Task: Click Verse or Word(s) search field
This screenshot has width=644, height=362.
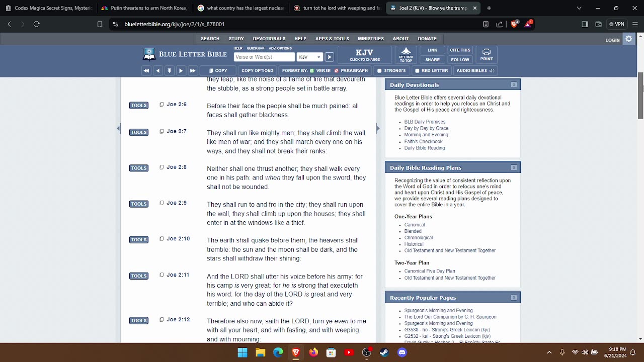Action: coord(264,57)
